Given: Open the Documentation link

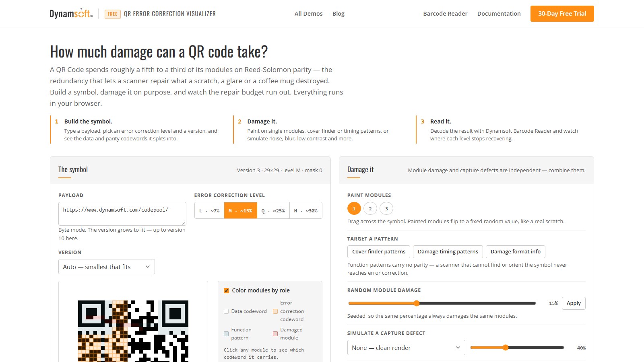Looking at the screenshot, I should (x=499, y=14).
